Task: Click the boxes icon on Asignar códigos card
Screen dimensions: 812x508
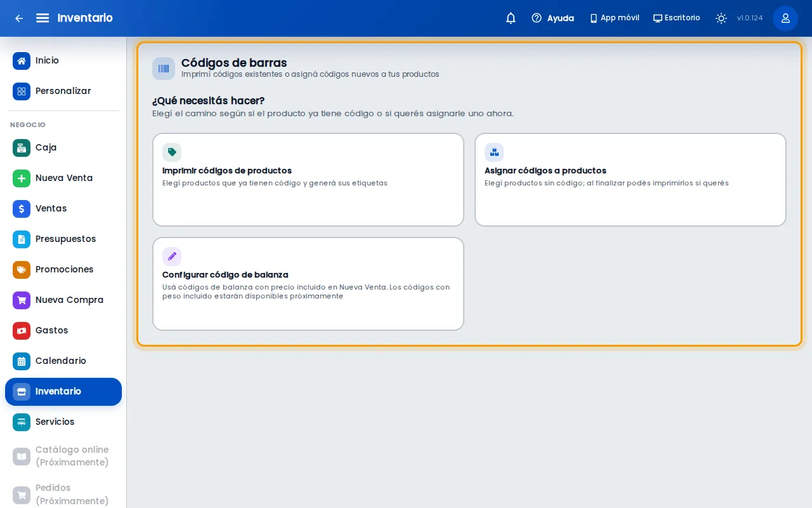Action: click(494, 152)
